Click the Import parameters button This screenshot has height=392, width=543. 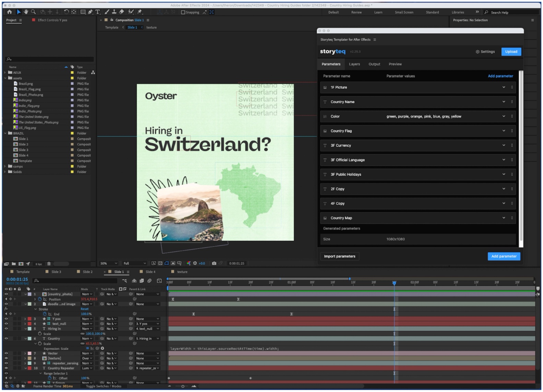pos(339,256)
